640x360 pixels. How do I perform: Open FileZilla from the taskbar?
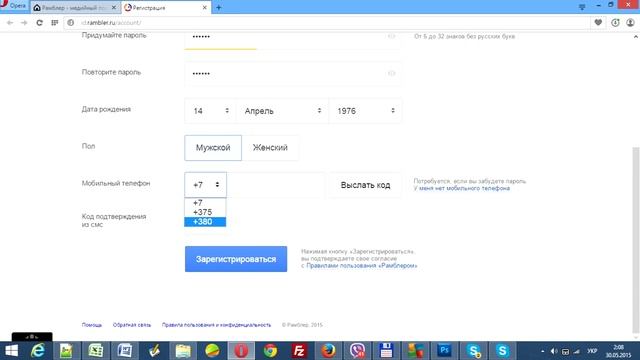[x=299, y=351]
